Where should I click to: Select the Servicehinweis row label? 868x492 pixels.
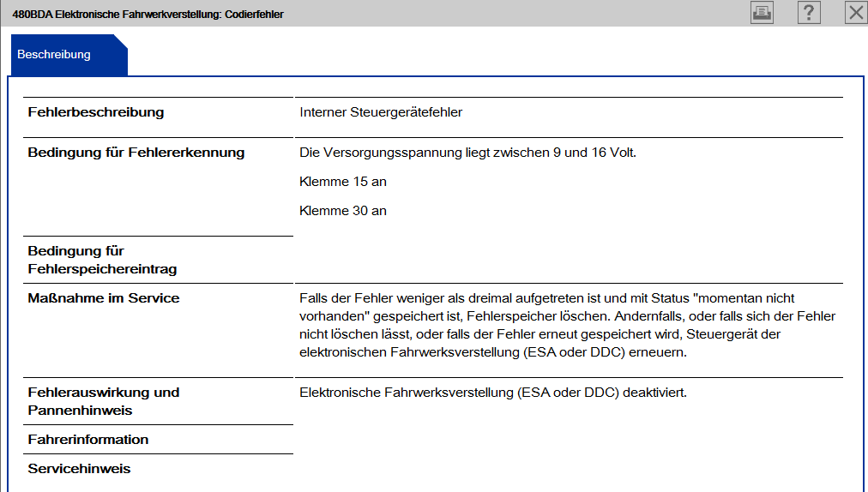[x=79, y=469]
